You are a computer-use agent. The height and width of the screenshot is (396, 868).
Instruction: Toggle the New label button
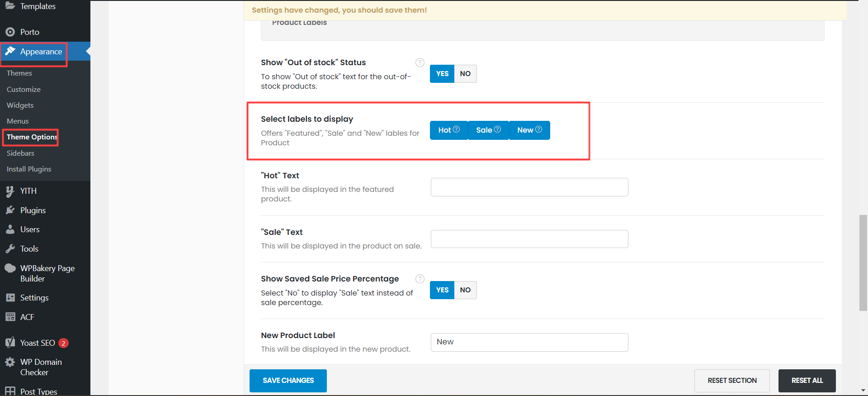[x=529, y=130]
